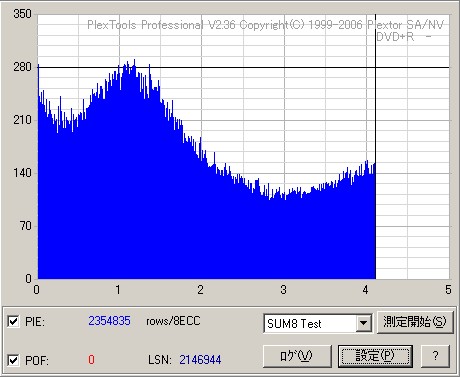Screen dimensions: 460x377
Task: Click the 210 value on the Y axis
Action: tap(23, 120)
